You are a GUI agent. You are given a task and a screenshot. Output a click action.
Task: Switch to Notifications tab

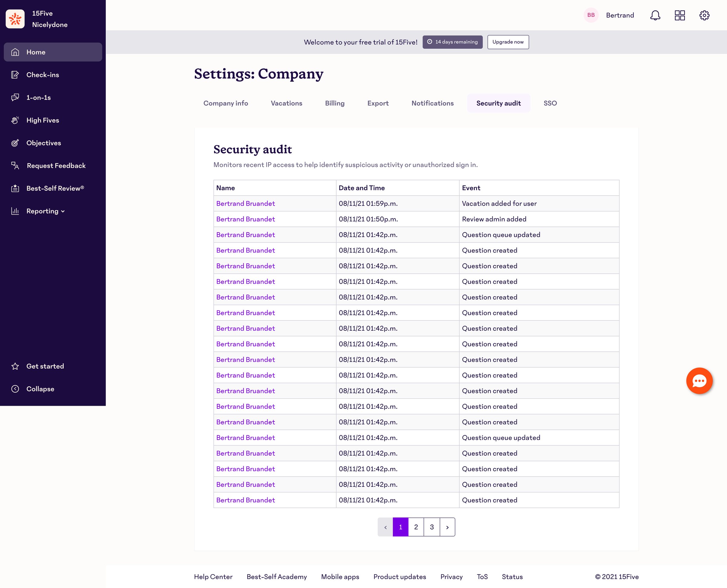(x=433, y=103)
